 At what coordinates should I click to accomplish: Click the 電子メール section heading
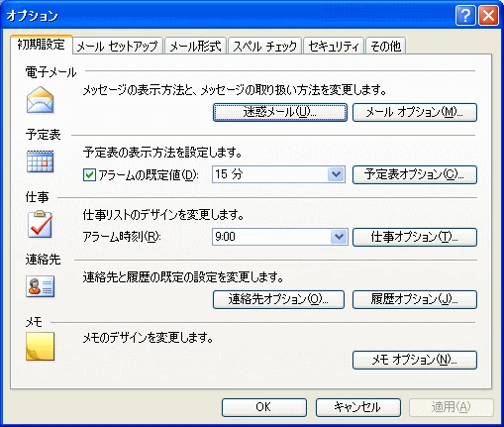[x=51, y=72]
